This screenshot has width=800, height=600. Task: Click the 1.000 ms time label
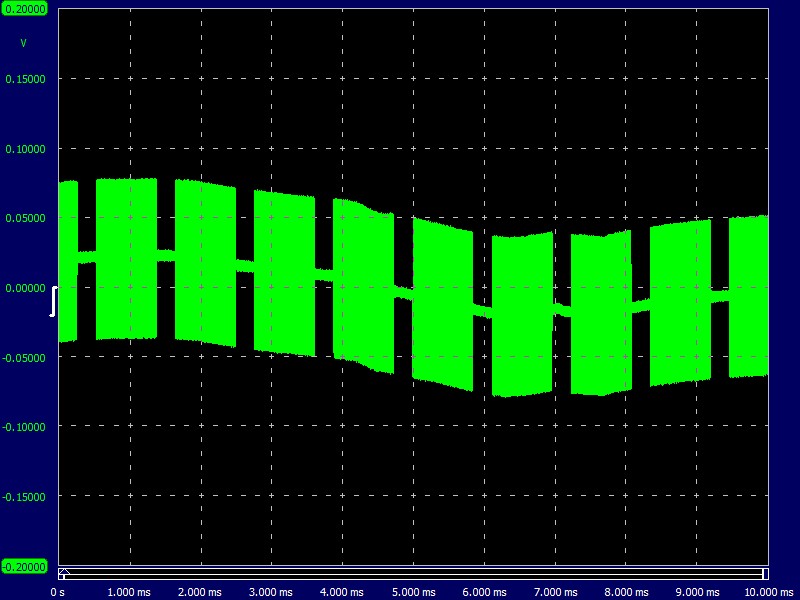[x=129, y=592]
